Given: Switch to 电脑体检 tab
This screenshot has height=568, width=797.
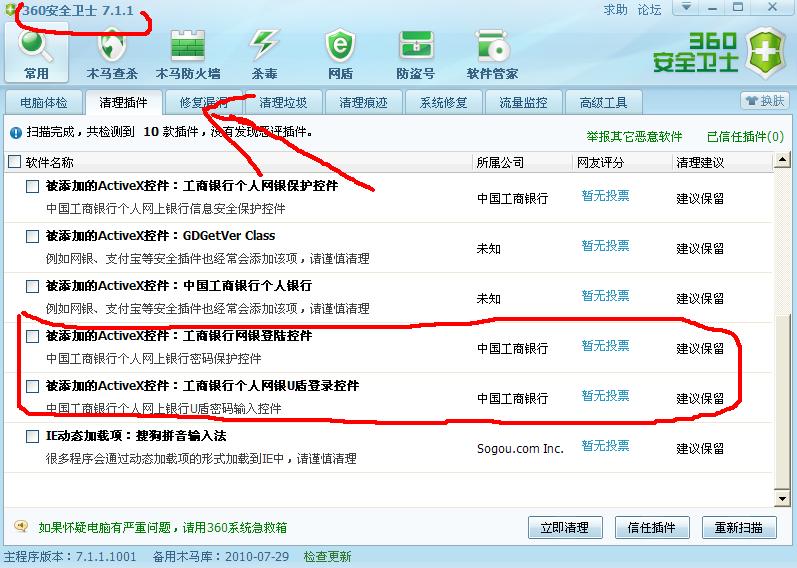Looking at the screenshot, I should [x=44, y=103].
